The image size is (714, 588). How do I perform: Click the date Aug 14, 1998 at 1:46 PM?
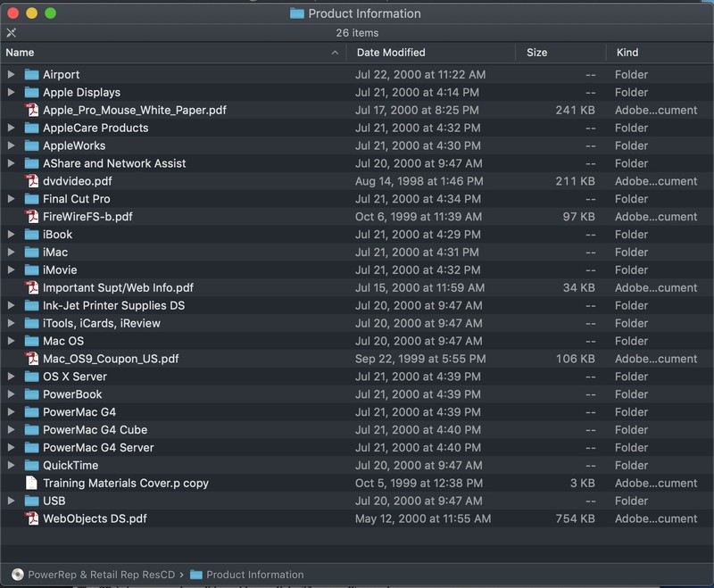click(x=419, y=180)
